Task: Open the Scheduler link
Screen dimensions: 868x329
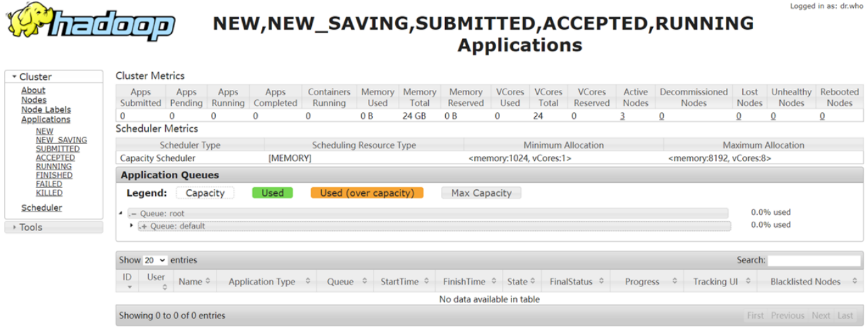Action: 41,208
